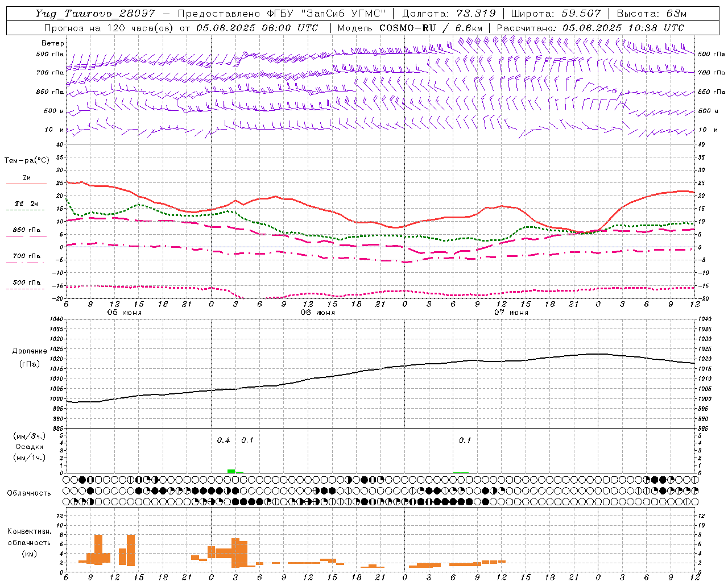
Task: Click the Конвективн. panel label
Action: click(30, 531)
